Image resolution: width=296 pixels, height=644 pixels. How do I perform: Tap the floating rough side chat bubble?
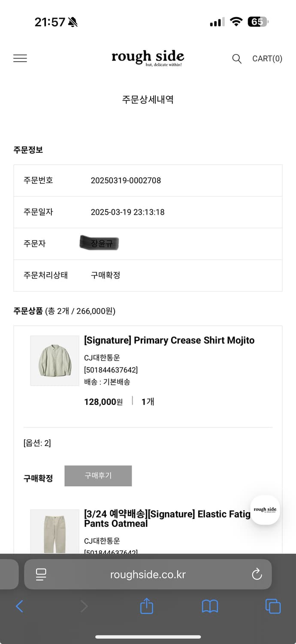[265, 510]
